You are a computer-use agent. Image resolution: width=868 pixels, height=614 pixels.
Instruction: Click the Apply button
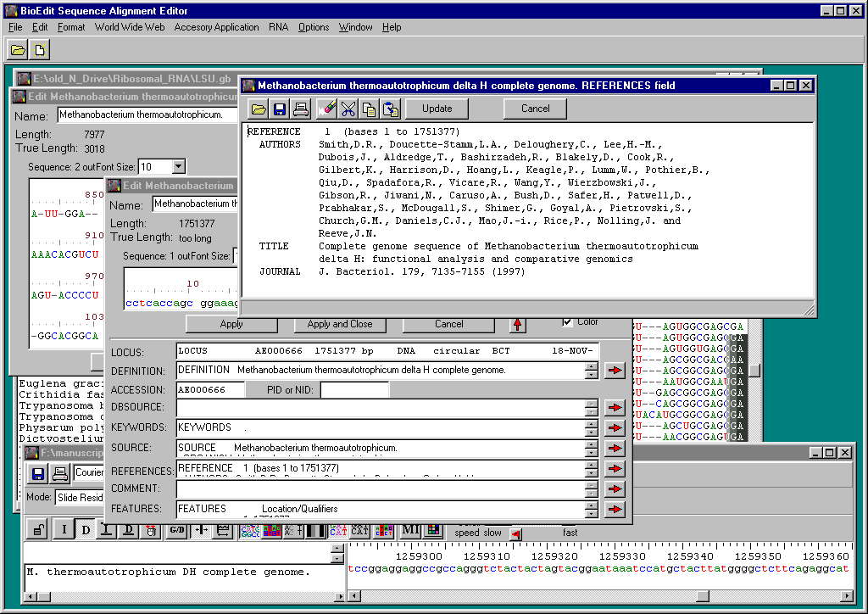(x=231, y=325)
